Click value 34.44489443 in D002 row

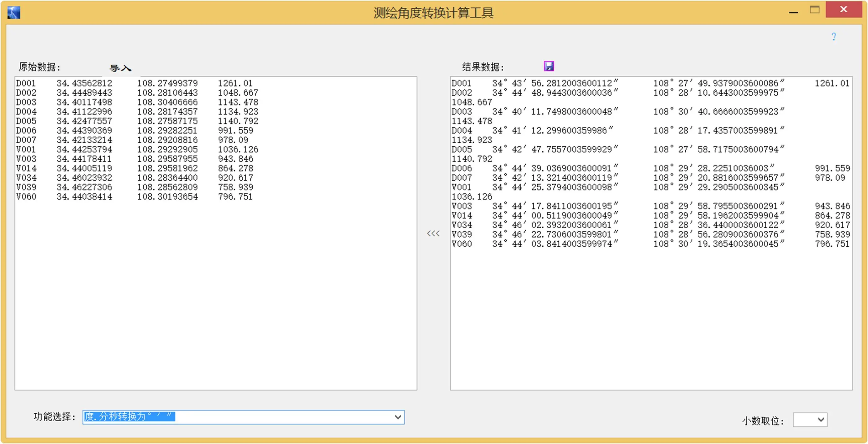tap(84, 92)
